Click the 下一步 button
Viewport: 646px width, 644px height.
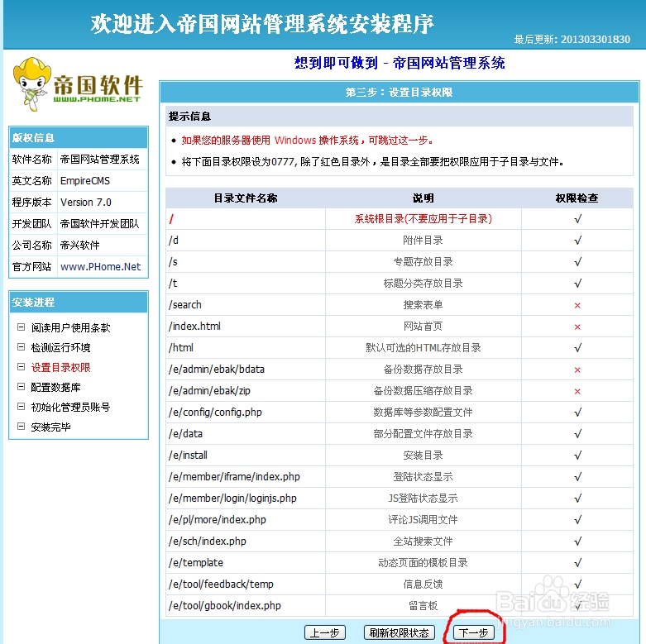coord(473,632)
